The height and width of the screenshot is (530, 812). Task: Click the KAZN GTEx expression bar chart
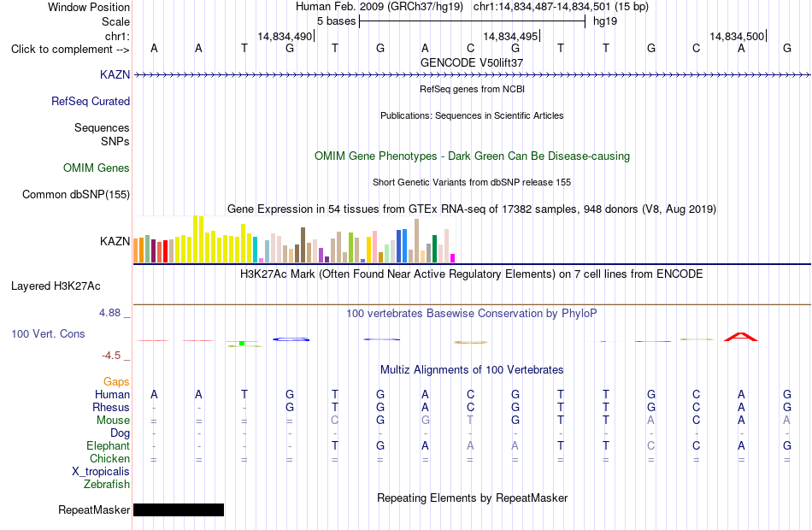tap(294, 240)
